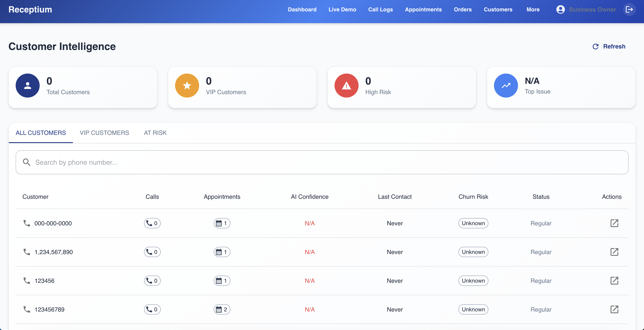Click the blue Total Customers person icon

27,86
